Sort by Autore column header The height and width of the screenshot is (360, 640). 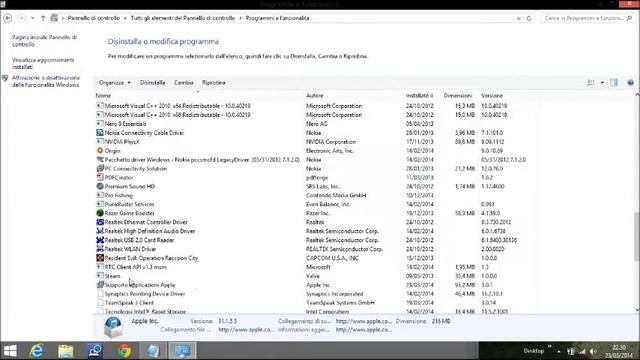point(315,96)
